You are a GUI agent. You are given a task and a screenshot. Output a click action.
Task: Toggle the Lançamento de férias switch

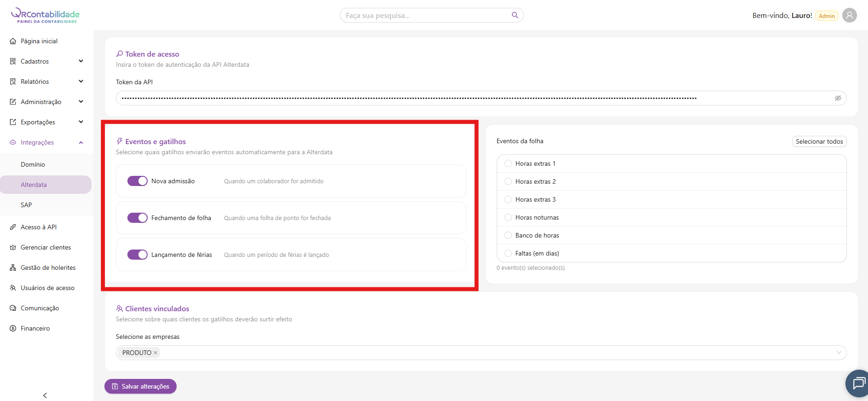pos(138,255)
